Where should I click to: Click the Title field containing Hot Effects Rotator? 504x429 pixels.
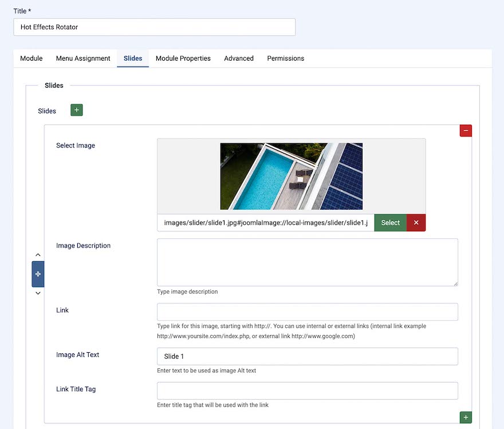pos(154,27)
